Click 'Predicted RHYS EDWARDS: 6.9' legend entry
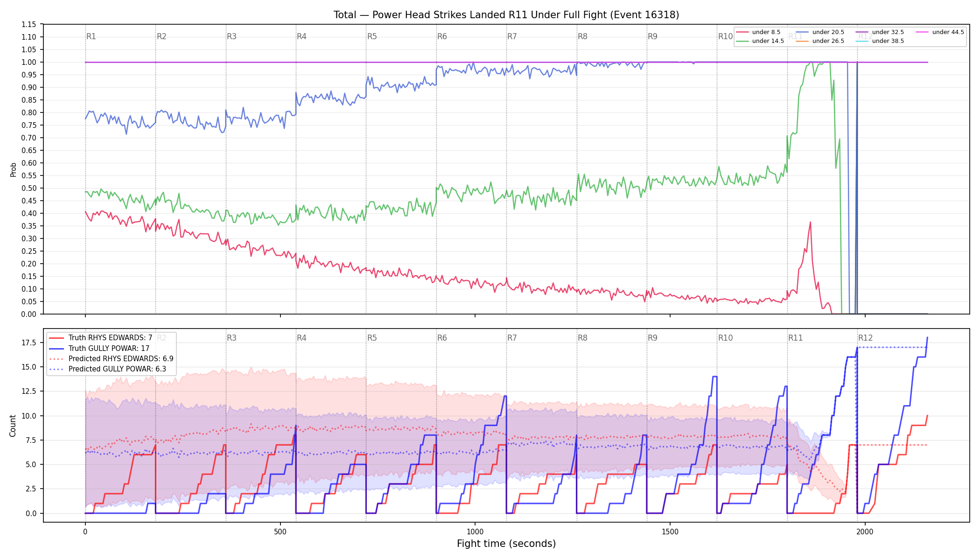Viewport: 980px width, 560px height. coord(111,359)
